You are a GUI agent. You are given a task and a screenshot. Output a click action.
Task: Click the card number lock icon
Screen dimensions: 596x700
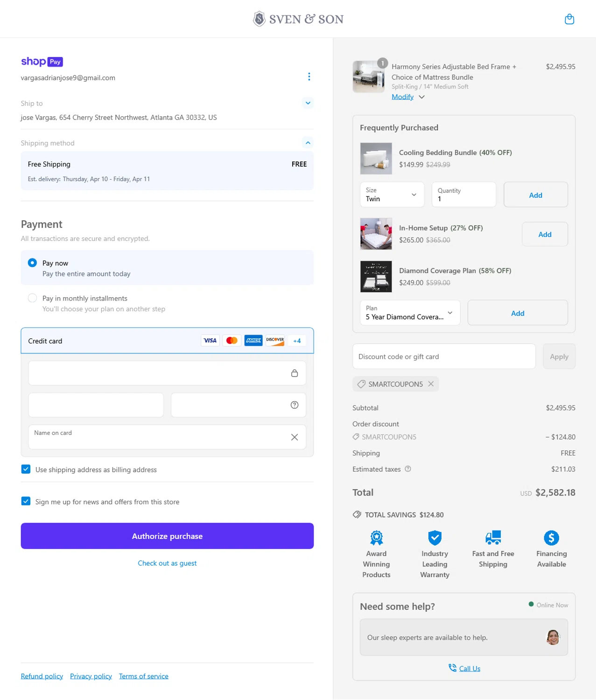294,373
